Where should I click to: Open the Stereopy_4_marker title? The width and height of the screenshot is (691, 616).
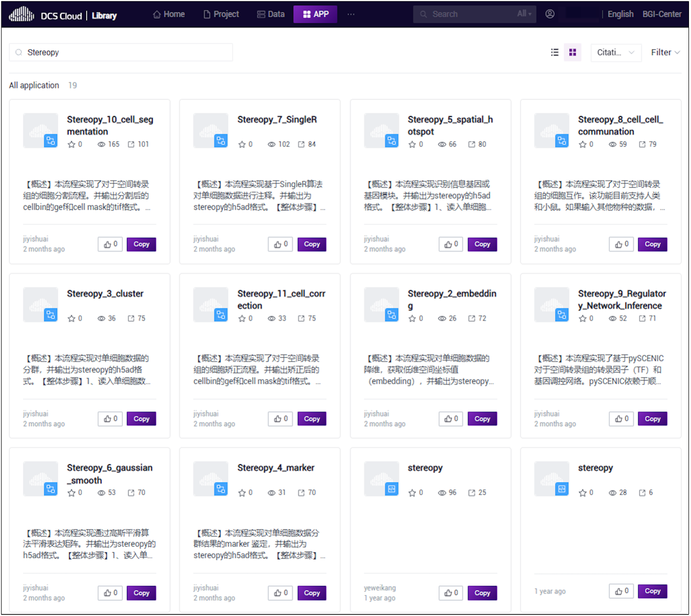tap(276, 468)
